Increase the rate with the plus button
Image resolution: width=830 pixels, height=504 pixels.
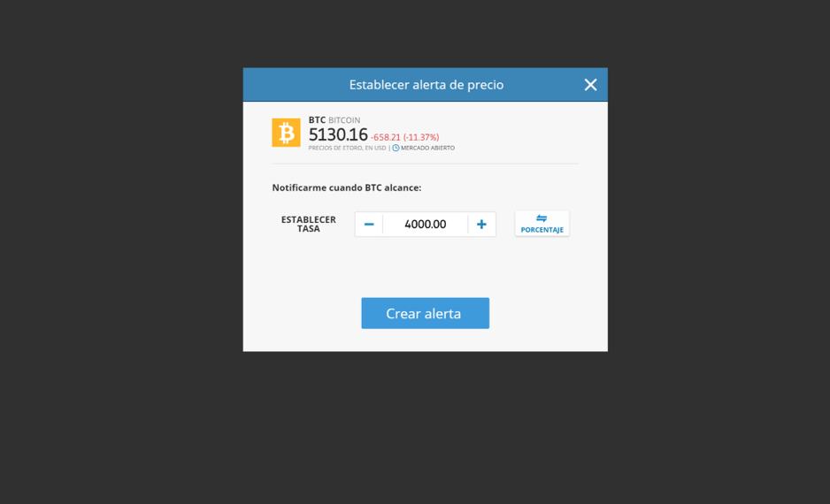481,225
